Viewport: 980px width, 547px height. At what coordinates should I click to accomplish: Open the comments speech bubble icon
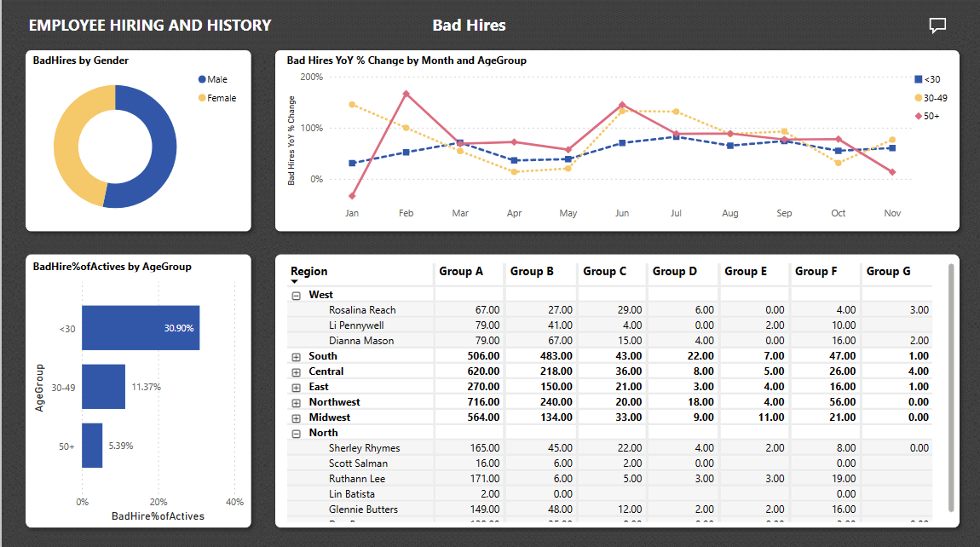[937, 26]
